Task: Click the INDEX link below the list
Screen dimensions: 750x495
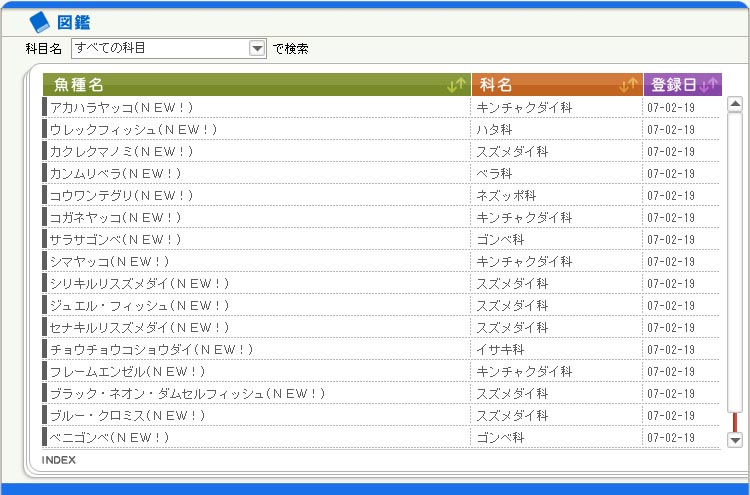Action: (x=59, y=460)
